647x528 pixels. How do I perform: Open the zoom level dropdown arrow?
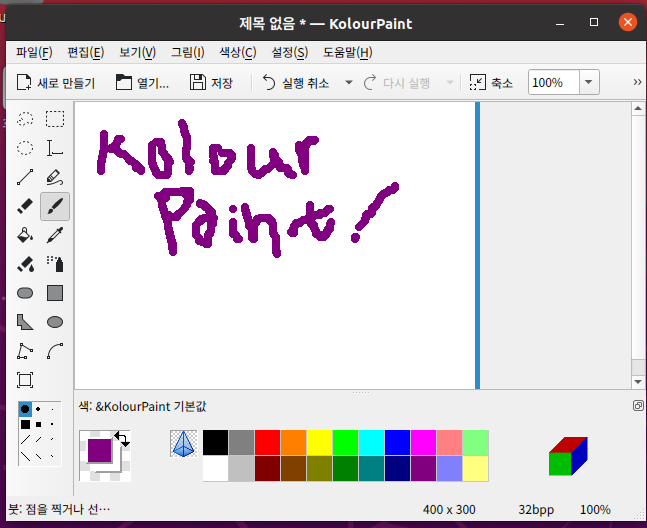(x=589, y=82)
